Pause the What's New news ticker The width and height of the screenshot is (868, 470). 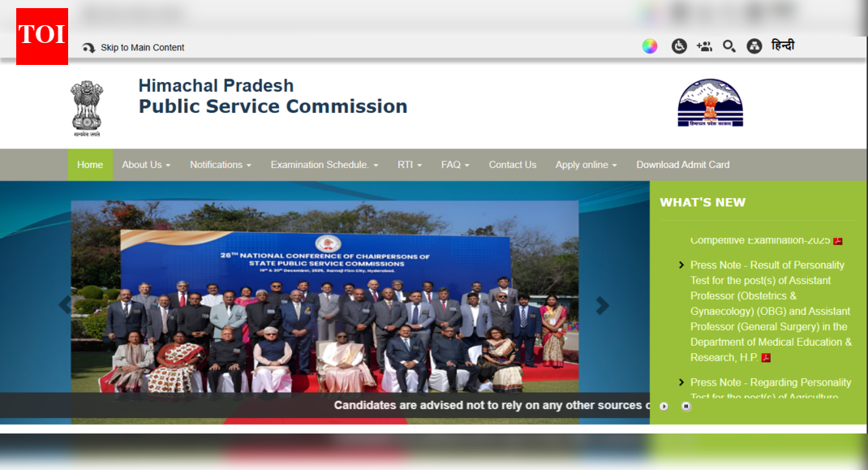(x=686, y=406)
